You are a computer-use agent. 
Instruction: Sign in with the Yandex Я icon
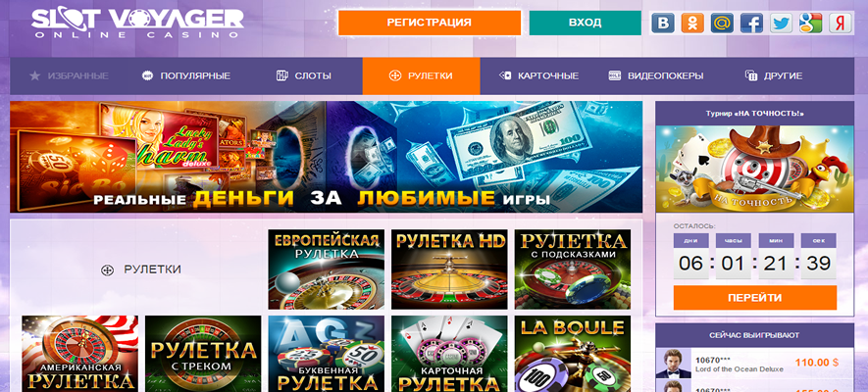tap(840, 24)
